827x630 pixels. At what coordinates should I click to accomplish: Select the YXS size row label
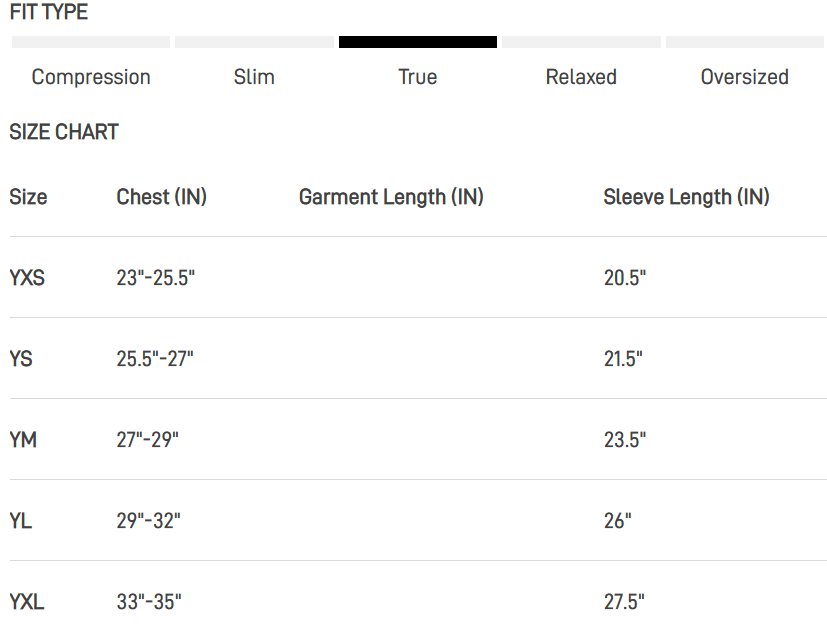click(27, 278)
